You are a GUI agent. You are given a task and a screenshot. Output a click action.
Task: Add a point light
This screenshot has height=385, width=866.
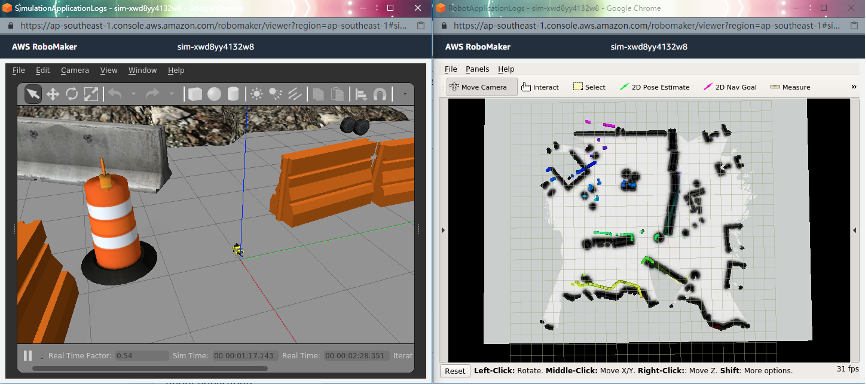[x=256, y=94]
